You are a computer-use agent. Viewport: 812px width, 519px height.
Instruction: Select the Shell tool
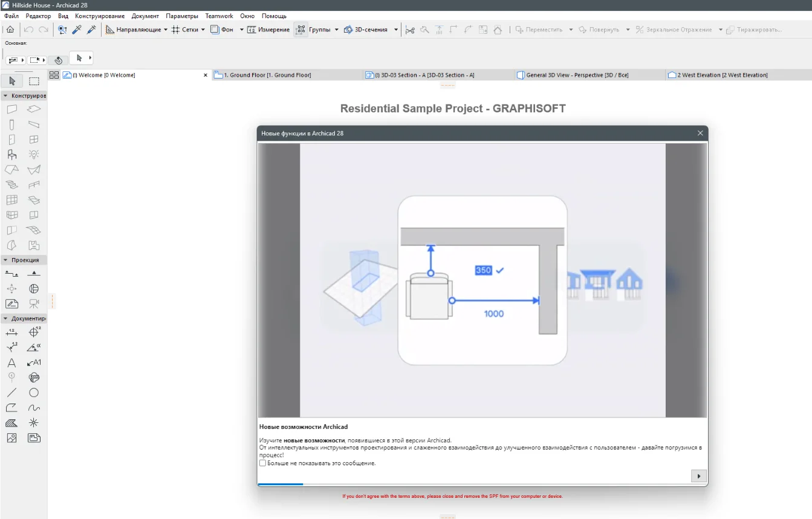pyautogui.click(x=34, y=170)
